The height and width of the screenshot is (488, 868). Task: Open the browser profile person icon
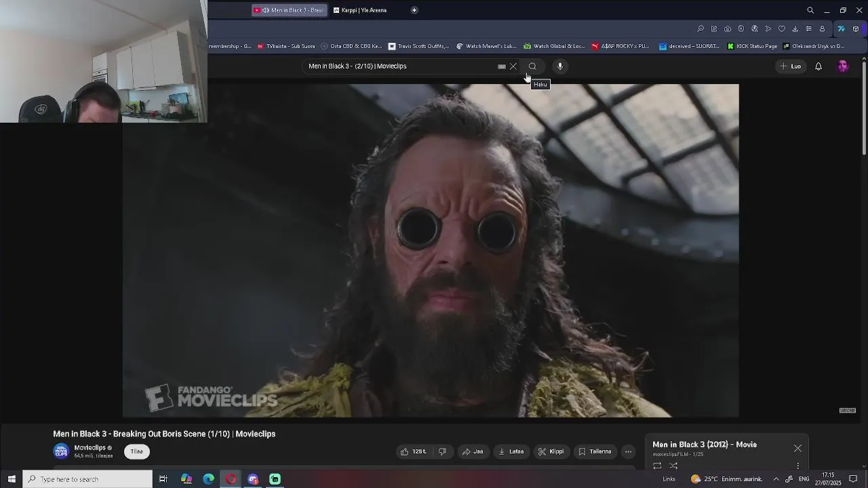pyautogui.click(x=822, y=29)
